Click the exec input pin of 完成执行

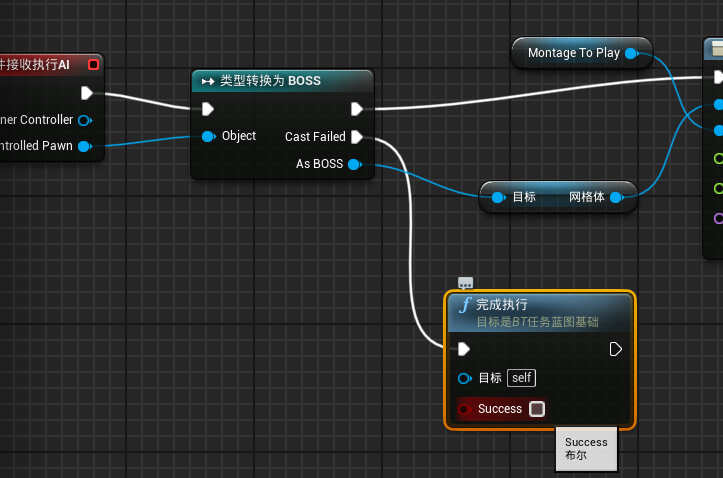pos(464,349)
